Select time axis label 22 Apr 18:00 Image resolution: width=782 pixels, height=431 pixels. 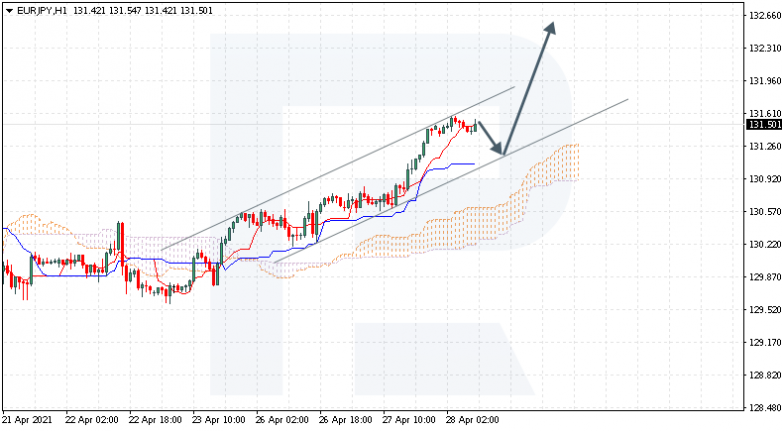(x=155, y=420)
